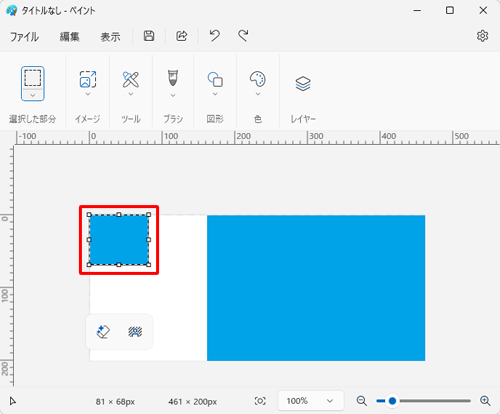Open the イメージ image tools icon
The width and height of the screenshot is (500, 414).
pyautogui.click(x=88, y=79)
